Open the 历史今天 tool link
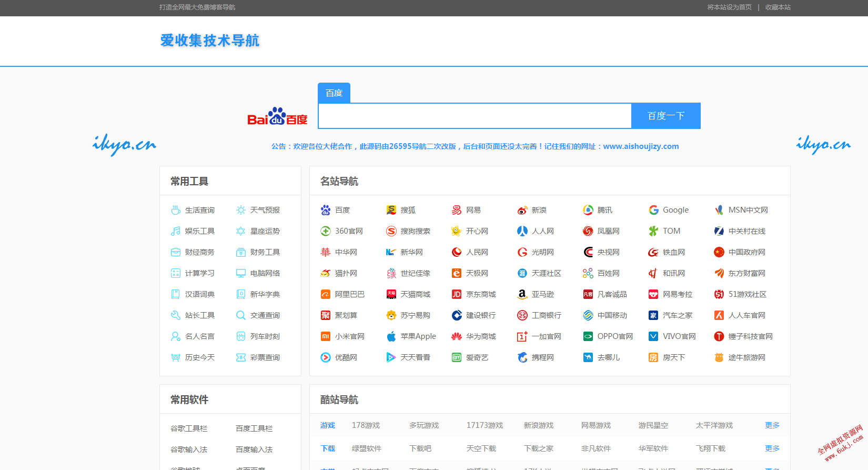 pos(200,357)
